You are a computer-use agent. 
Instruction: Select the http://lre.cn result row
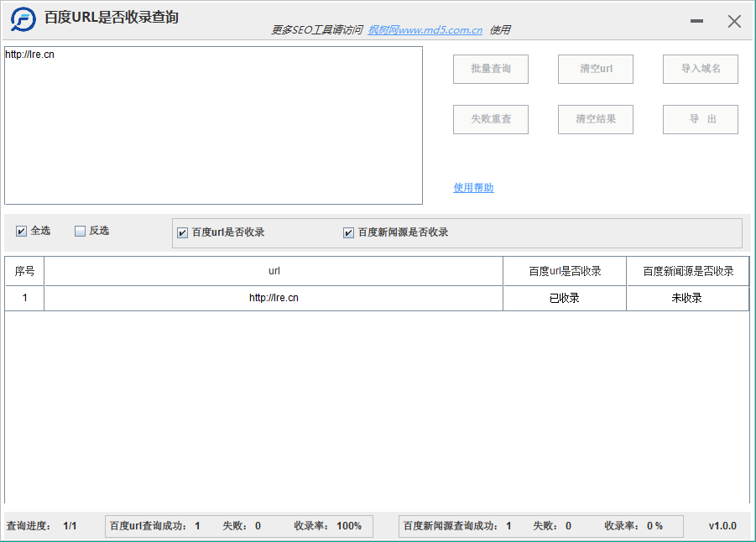click(274, 298)
